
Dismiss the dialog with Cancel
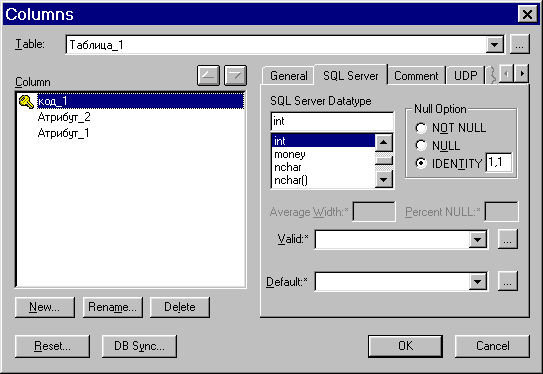(492, 346)
